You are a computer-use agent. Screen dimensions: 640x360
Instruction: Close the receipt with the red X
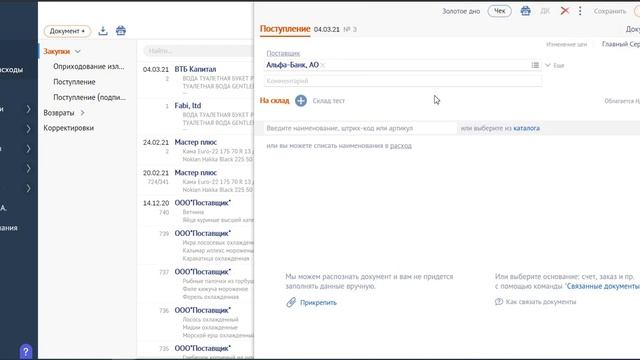pos(564,11)
